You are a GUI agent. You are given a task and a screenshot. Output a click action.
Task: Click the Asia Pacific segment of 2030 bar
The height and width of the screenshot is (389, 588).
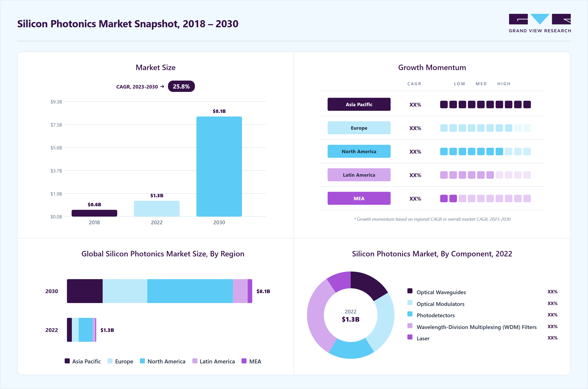pyautogui.click(x=85, y=291)
